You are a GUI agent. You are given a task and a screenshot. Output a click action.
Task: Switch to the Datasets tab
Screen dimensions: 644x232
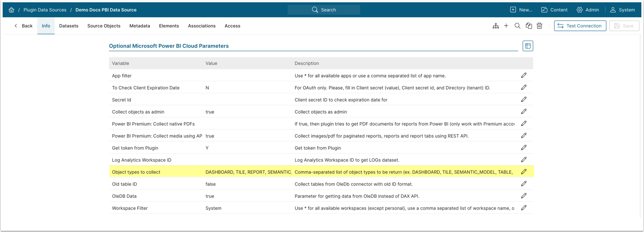click(69, 26)
